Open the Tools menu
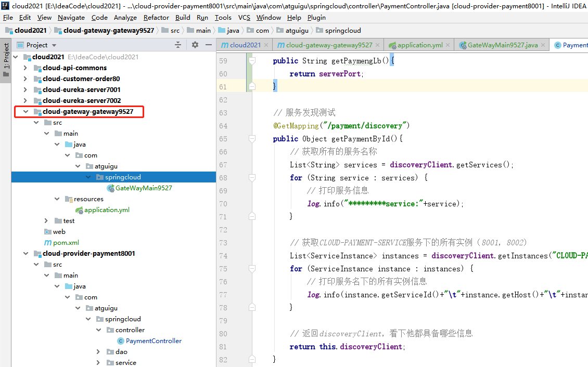Screen dimensions: 588x367 [223, 18]
